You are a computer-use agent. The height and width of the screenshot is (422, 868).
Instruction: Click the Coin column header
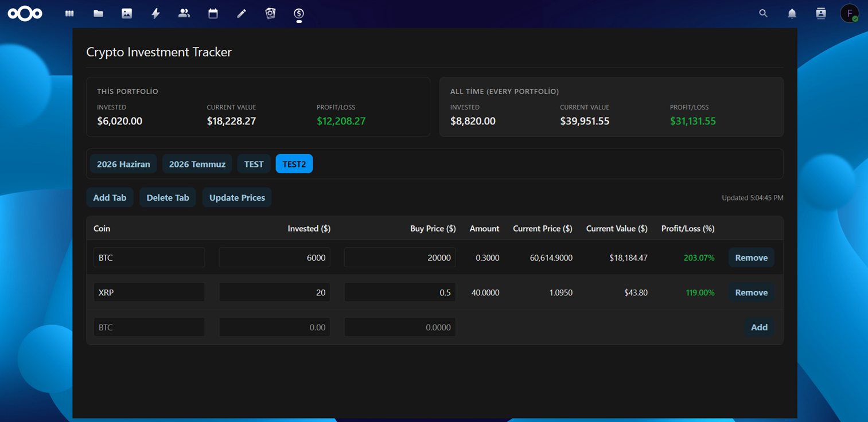click(102, 228)
